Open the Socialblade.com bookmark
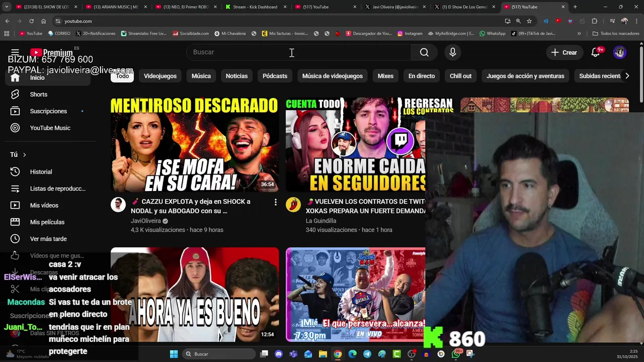The width and height of the screenshot is (644, 362). tap(191, 34)
